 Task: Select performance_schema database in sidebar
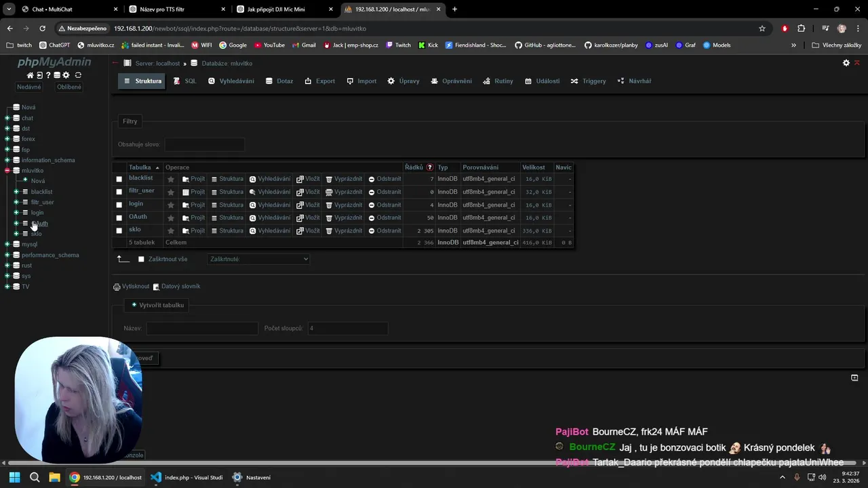[x=50, y=255]
